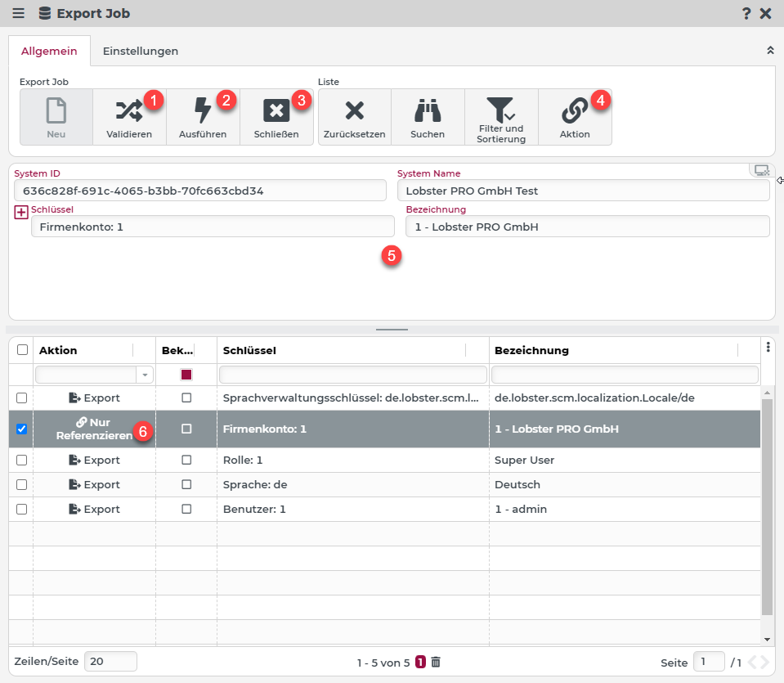Click the Export action in the Sprache: de row
The height and width of the screenshot is (683, 784).
(x=95, y=484)
